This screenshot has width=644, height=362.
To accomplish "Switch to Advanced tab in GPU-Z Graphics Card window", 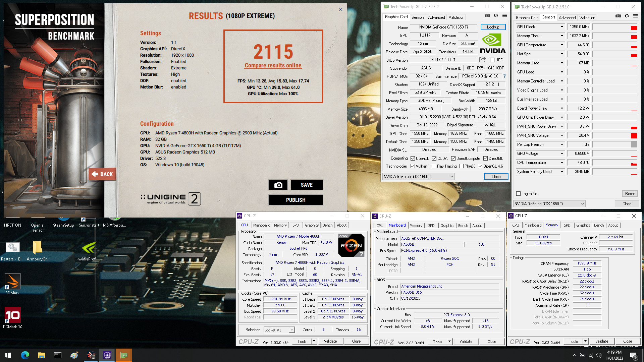I will pos(436,17).
